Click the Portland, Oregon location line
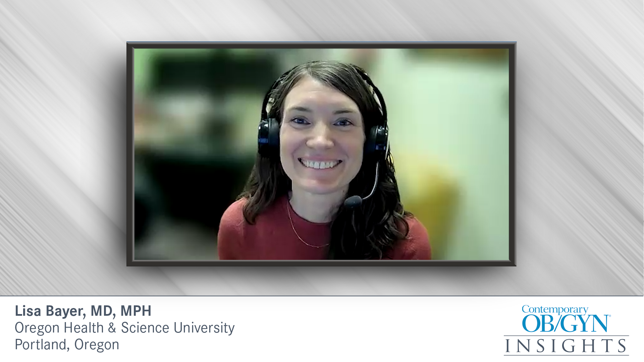644x362 pixels. [x=67, y=345]
